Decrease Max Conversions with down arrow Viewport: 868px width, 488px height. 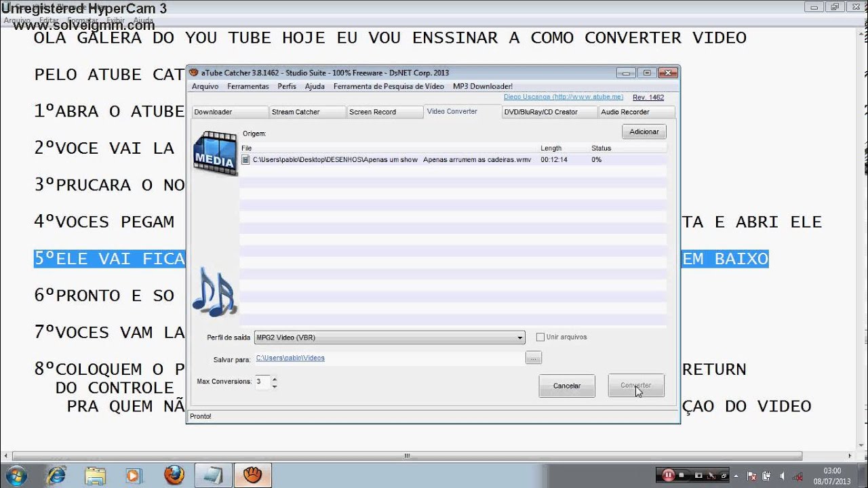pyautogui.click(x=274, y=386)
